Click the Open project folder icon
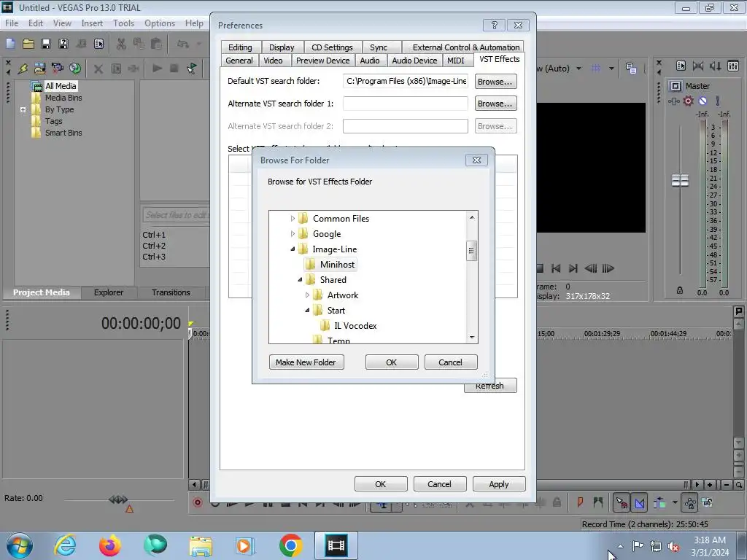 click(28, 44)
